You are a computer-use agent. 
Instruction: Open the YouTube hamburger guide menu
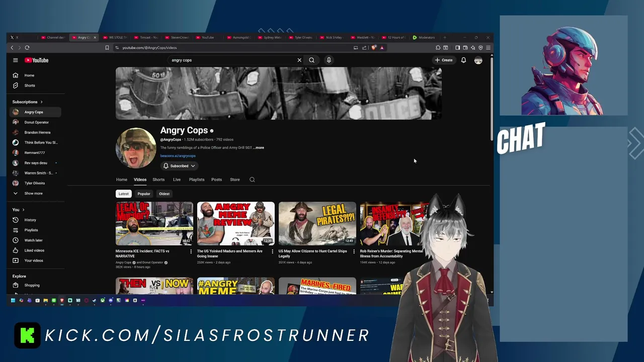pyautogui.click(x=16, y=60)
